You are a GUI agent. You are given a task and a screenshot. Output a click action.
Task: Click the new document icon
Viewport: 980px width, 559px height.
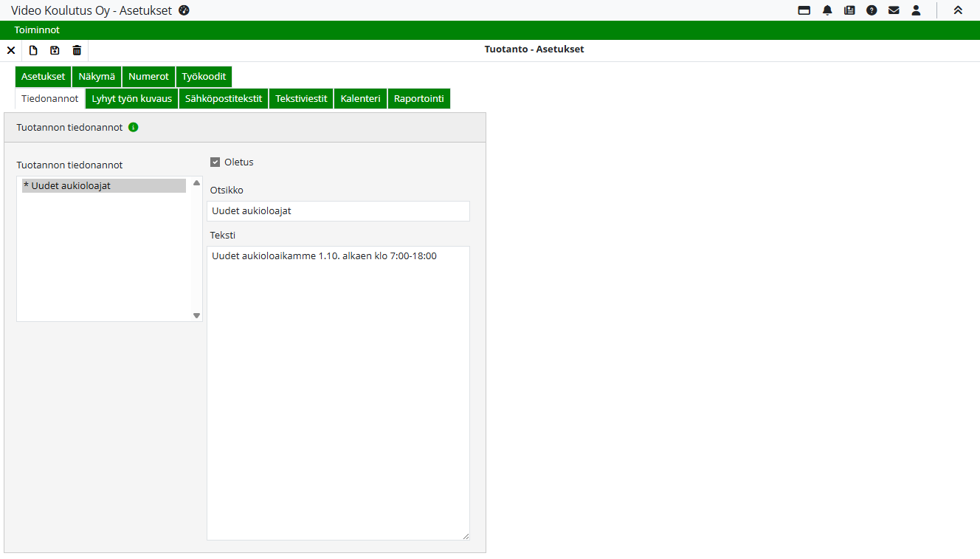(33, 50)
